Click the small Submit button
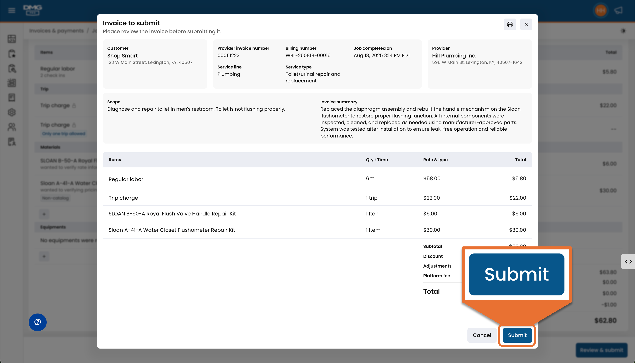The height and width of the screenshot is (364, 635). [x=517, y=335]
